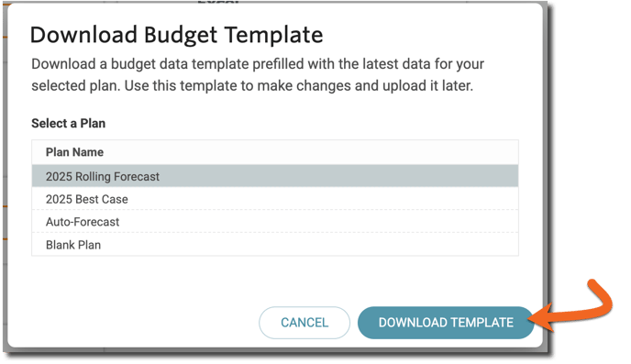Choose the 2025 Best Case plan
631x364 pixels.
point(275,199)
